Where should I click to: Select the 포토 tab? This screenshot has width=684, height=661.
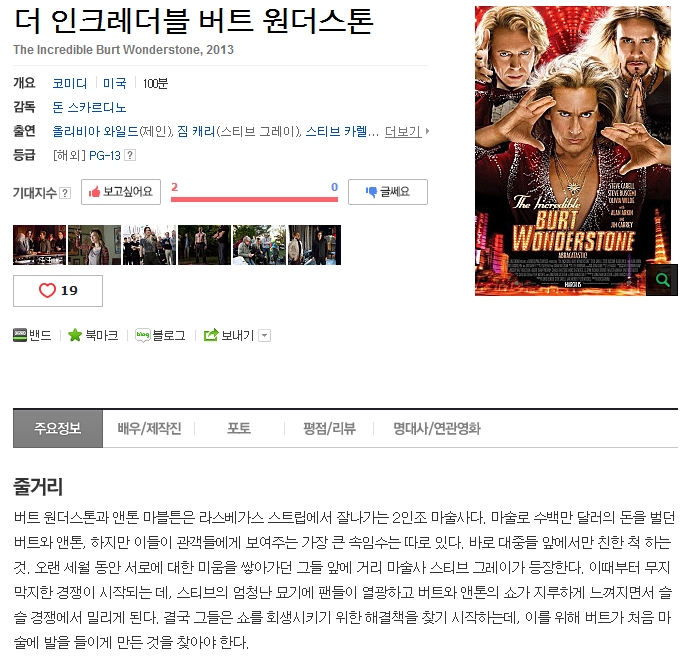[239, 428]
